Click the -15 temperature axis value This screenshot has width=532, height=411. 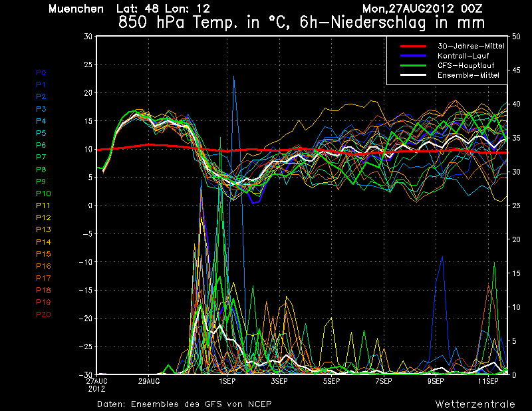tap(86, 290)
